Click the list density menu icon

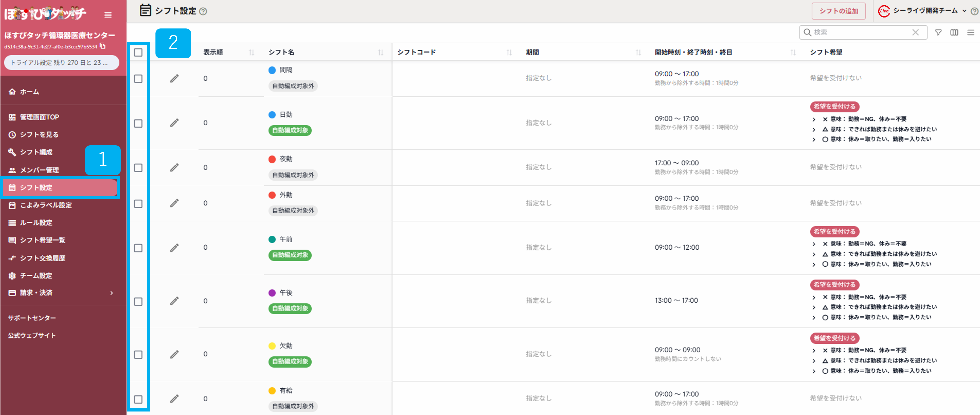pos(970,32)
